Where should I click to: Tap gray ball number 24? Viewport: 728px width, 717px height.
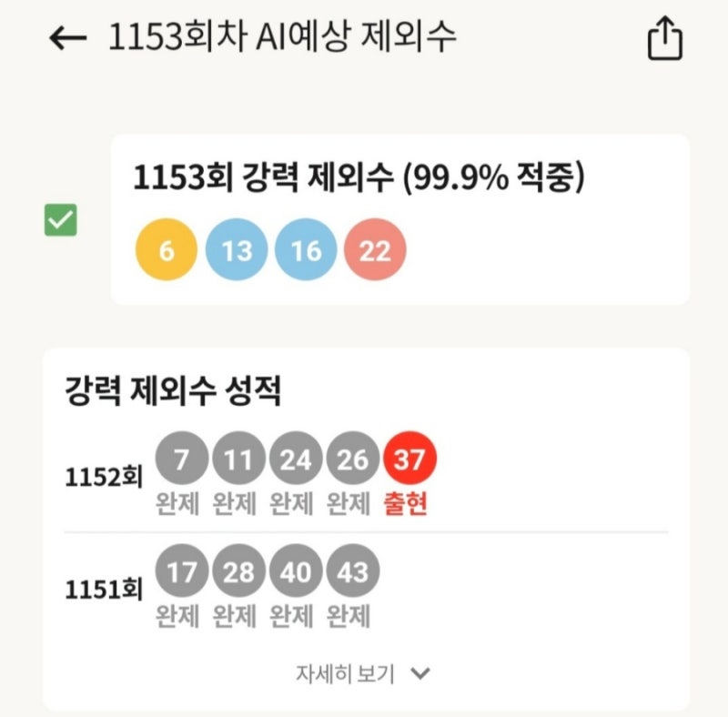tap(296, 459)
